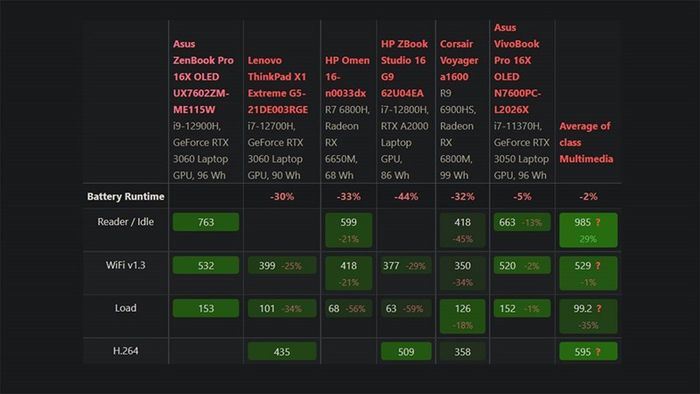Open the Asus VivoBook Pro 16X OLED link

[x=517, y=68]
